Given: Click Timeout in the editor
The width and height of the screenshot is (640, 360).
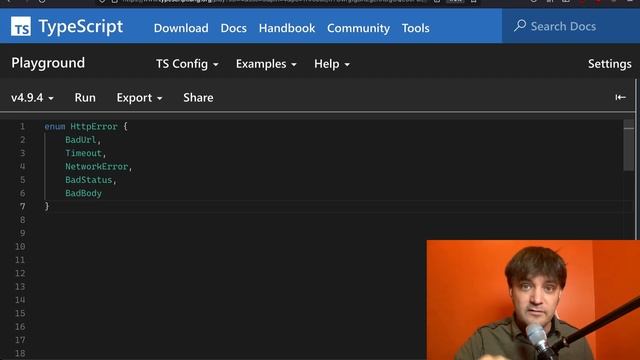Looking at the screenshot, I should click(x=83, y=153).
